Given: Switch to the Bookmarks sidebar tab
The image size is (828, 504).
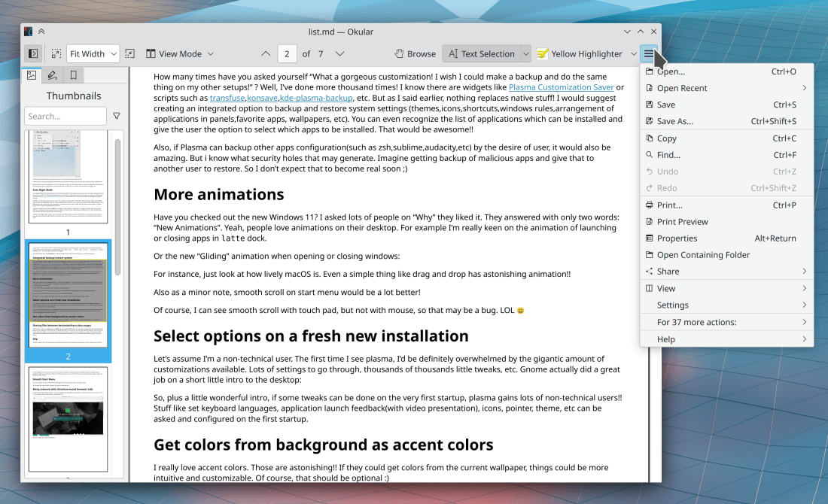Looking at the screenshot, I should click(x=73, y=75).
